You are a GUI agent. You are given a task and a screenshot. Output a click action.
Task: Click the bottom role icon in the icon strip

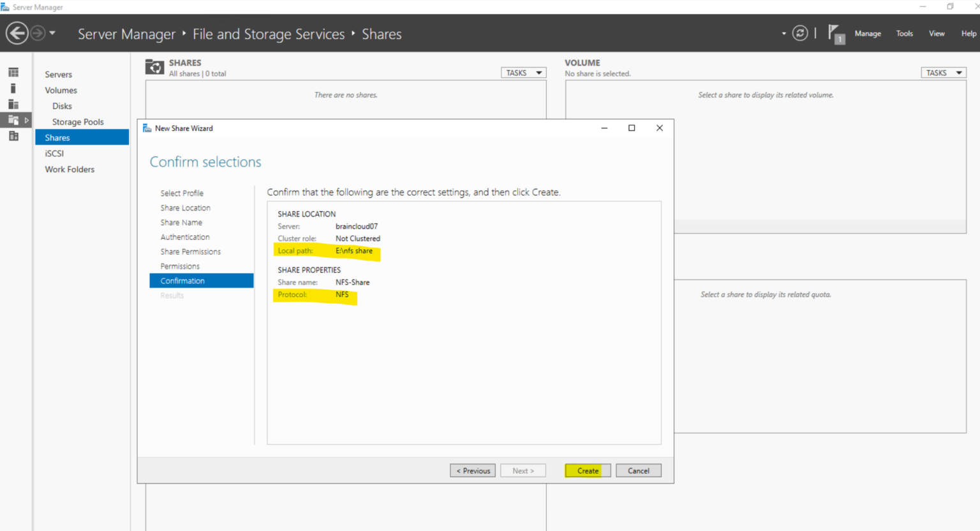13,136
